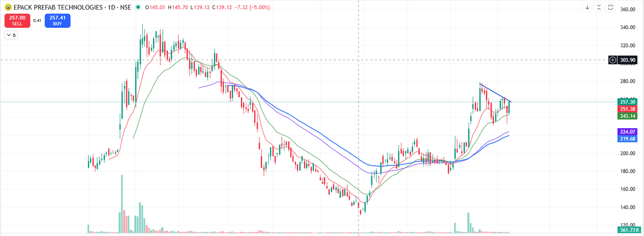This screenshot has width=644, height=236.
Task: Click the green 243.14 moving average label
Action: click(628, 116)
